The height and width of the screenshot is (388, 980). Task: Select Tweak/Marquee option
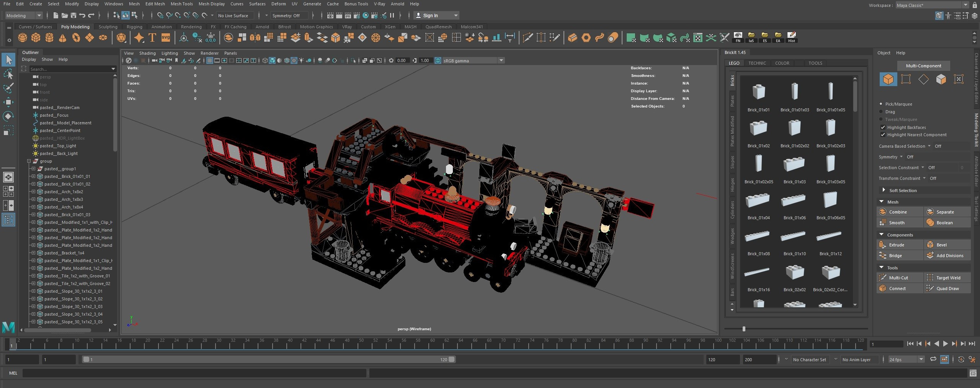881,119
